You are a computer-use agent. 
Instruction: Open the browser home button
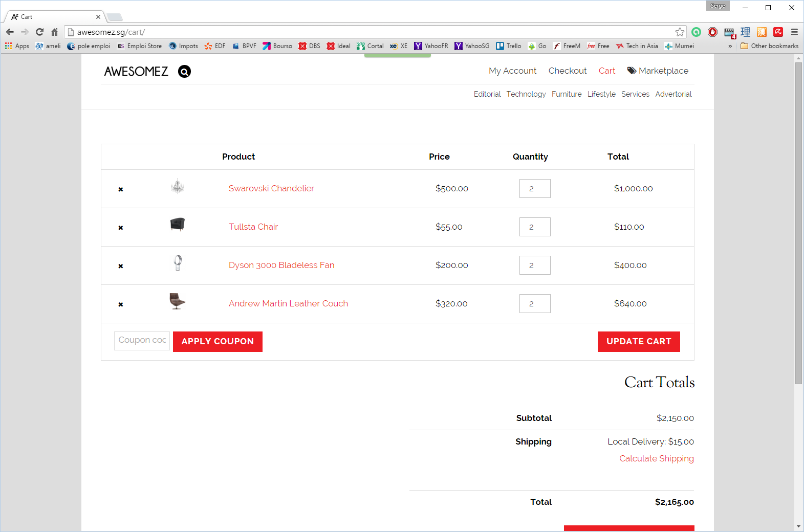point(54,32)
